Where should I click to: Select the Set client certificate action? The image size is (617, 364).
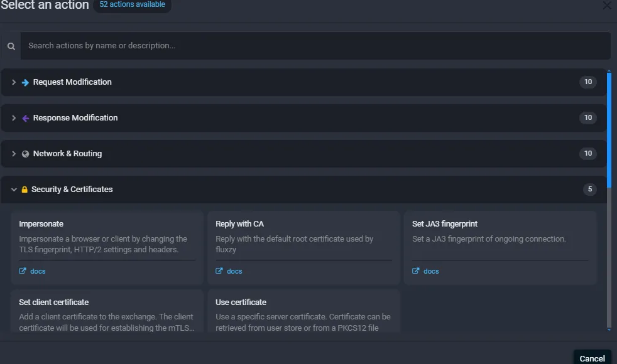point(107,311)
